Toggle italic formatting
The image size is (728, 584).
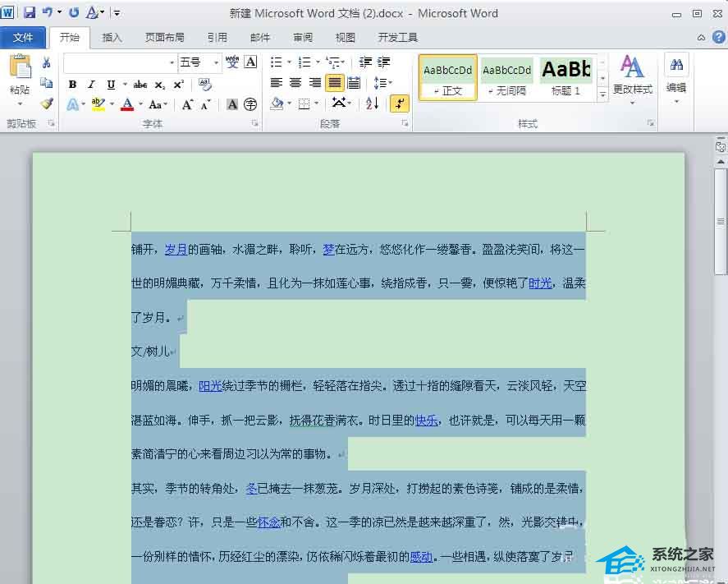[91, 85]
